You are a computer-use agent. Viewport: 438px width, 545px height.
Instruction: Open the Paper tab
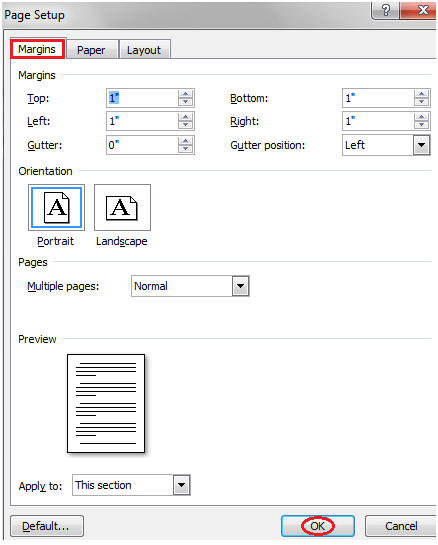(x=91, y=50)
